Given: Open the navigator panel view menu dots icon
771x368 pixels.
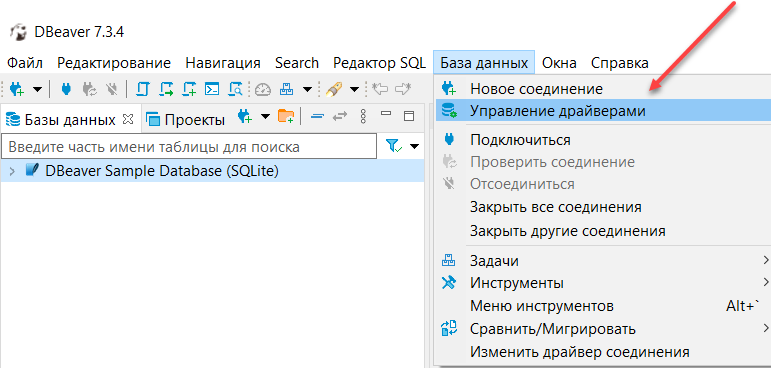Looking at the screenshot, I should 363,117.
